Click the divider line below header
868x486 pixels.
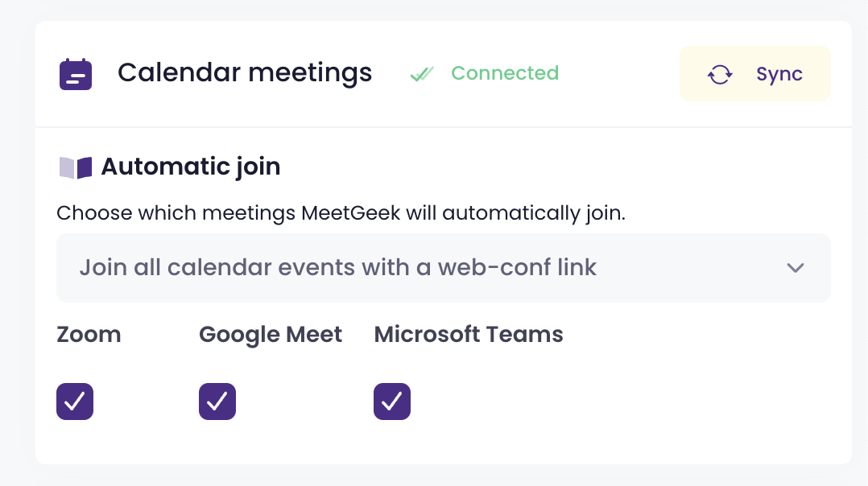[x=443, y=127]
